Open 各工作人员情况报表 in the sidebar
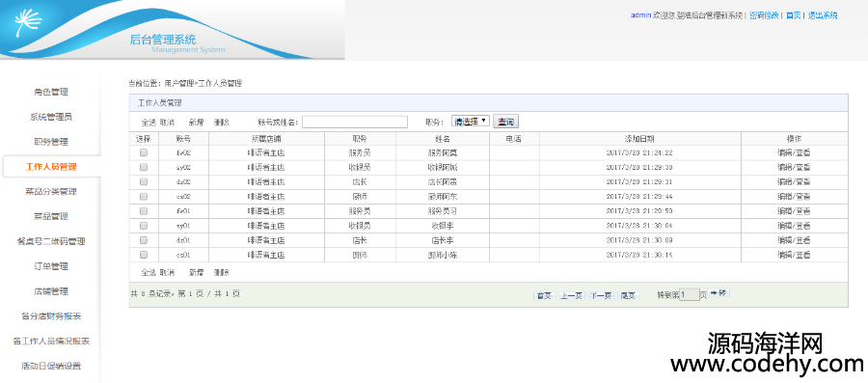 click(x=51, y=342)
